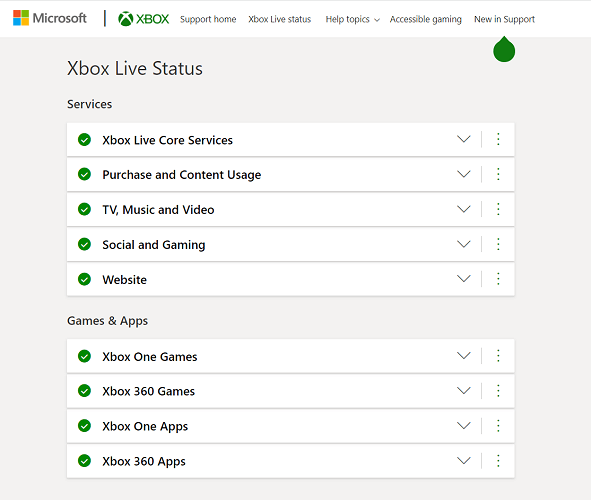591x500 pixels.
Task: Click green check icon for Social and Gaming
Action: [84, 245]
